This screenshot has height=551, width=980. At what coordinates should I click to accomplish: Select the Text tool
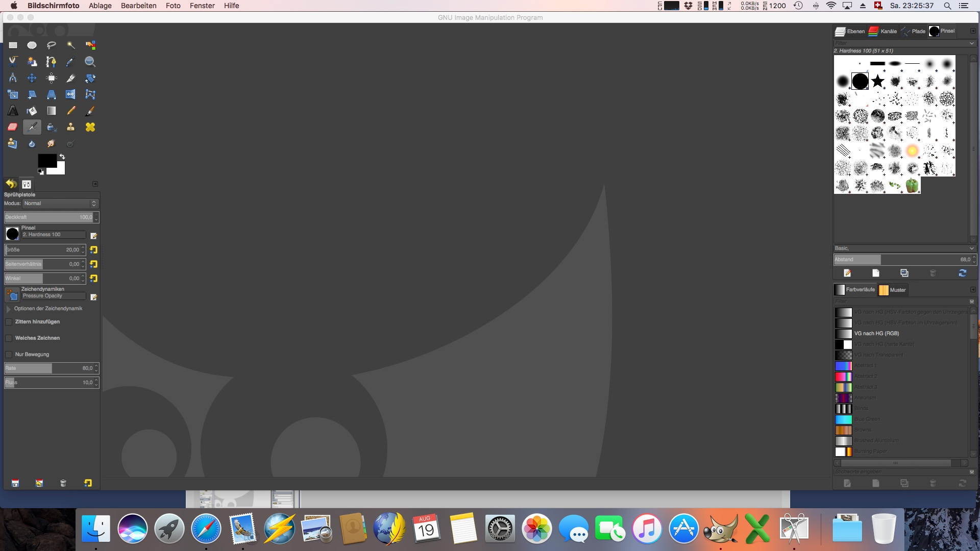pos(13,111)
